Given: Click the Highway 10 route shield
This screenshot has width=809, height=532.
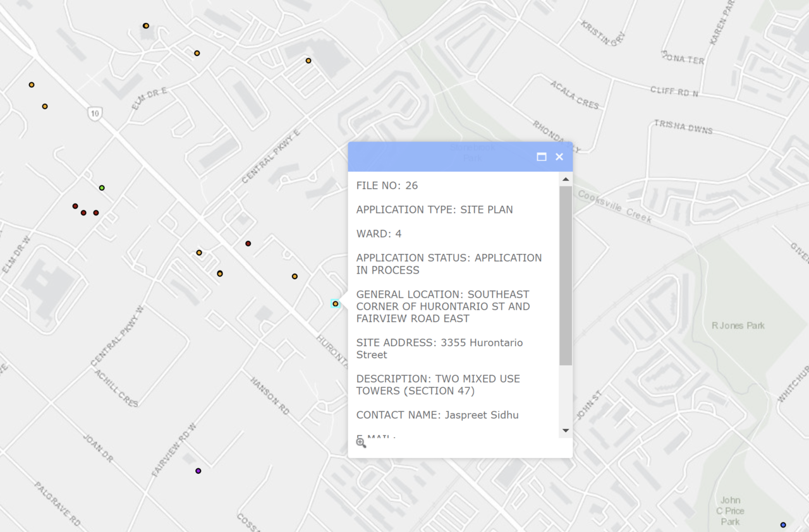Looking at the screenshot, I should (95, 114).
